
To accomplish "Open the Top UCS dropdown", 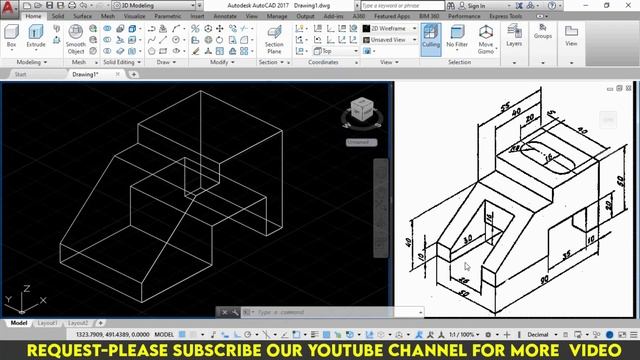I will coord(336,51).
